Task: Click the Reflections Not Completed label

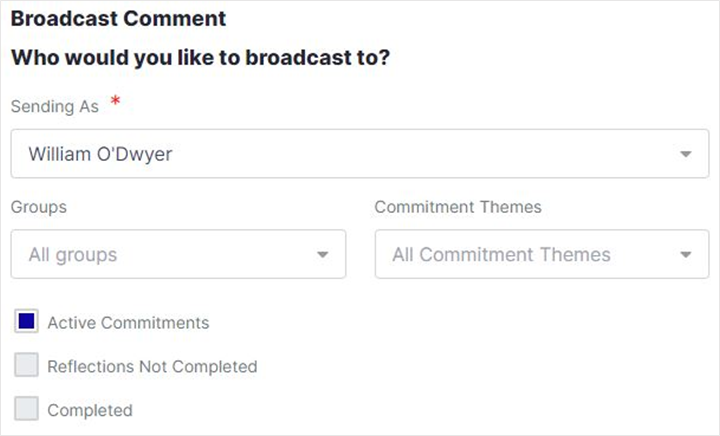Action: coord(152,367)
